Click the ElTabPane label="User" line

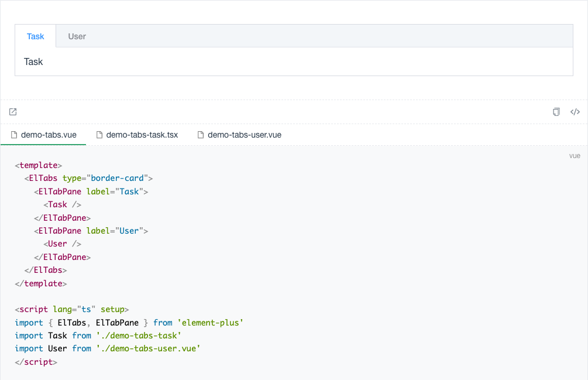tap(91, 231)
